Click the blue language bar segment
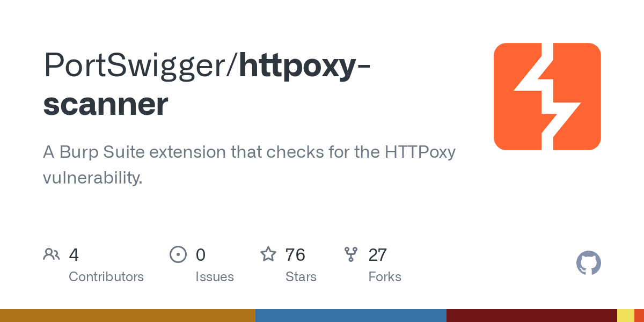The image size is (644, 322). click(x=351, y=316)
